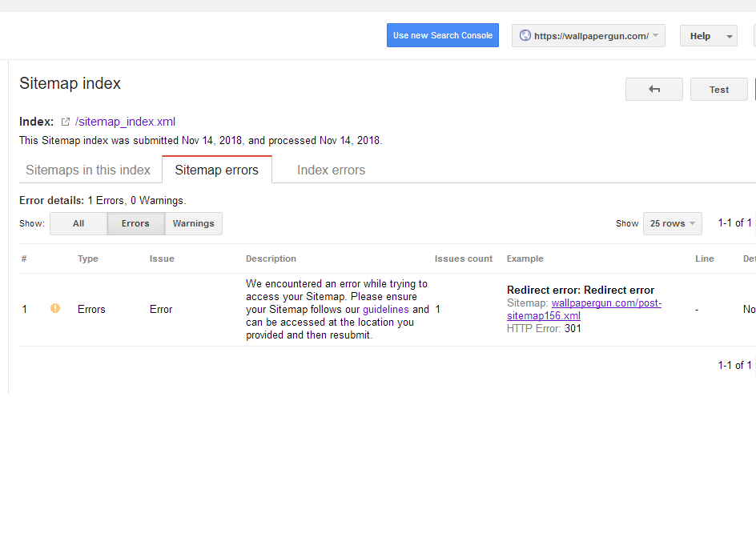Select the Sitemap errors tab
This screenshot has width=756, height=541.
216,170
